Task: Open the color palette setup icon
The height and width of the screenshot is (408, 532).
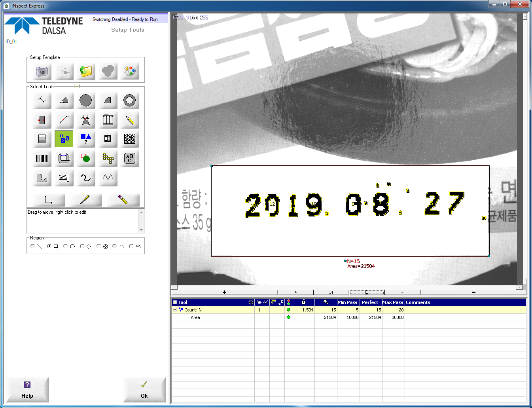Action: (130, 71)
